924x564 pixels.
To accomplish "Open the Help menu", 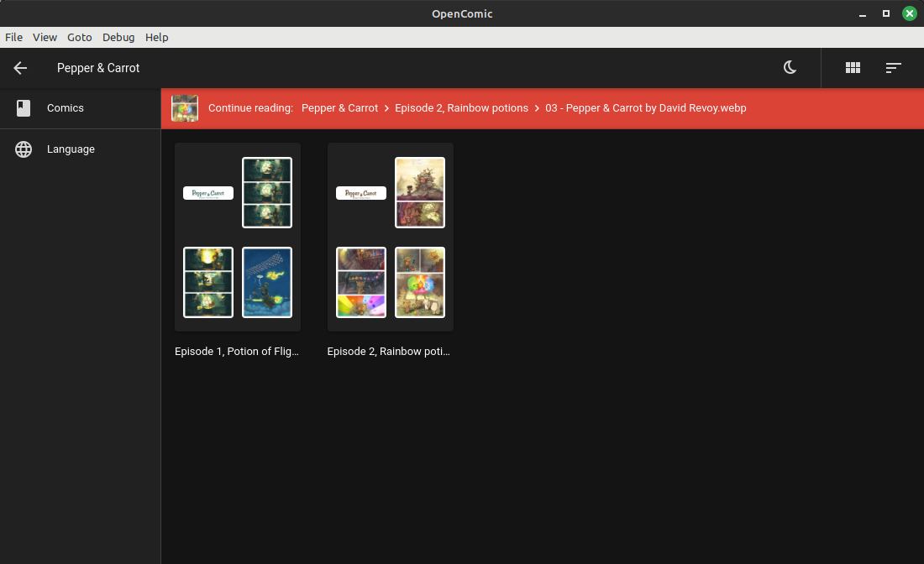I will [x=156, y=37].
